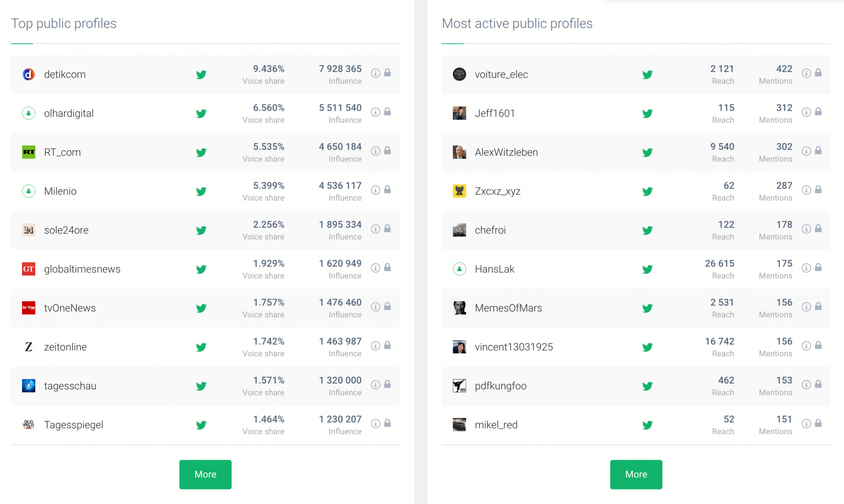Select the zeitonline profile name

(x=65, y=347)
